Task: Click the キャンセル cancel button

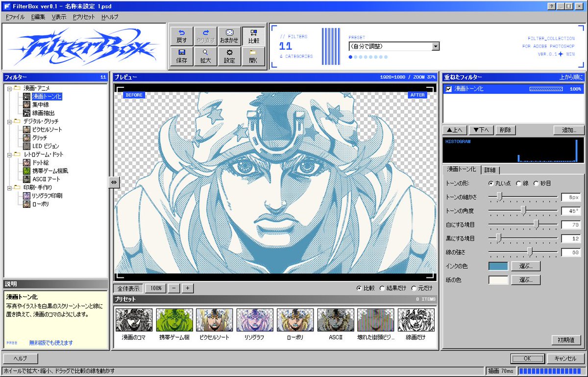Action: (565, 358)
